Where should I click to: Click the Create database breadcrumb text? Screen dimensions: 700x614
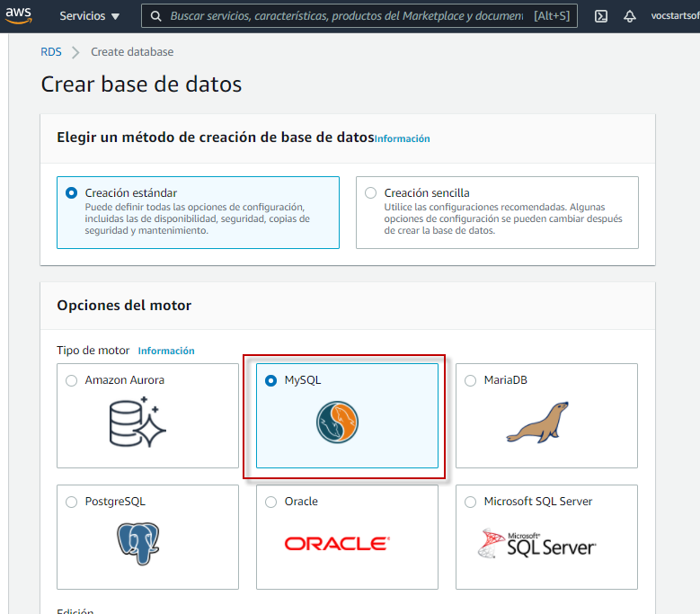132,52
